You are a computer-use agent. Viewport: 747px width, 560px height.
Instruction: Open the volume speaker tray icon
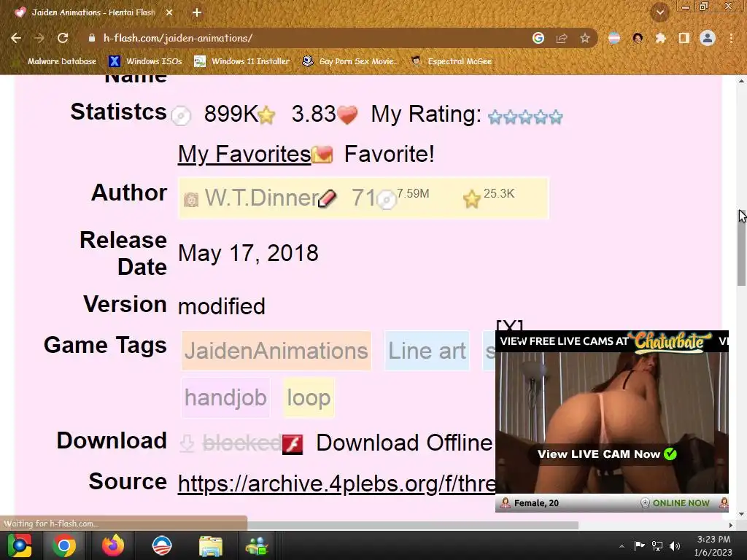pyautogui.click(x=675, y=546)
